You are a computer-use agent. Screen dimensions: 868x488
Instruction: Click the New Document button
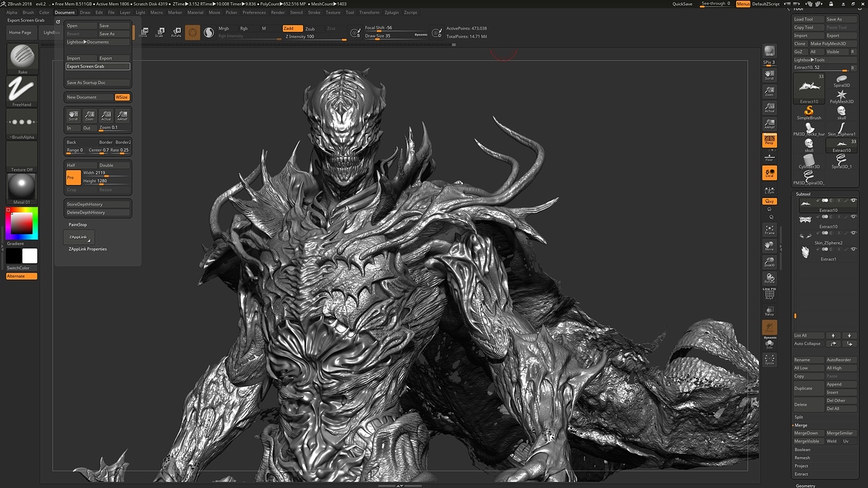pyautogui.click(x=89, y=97)
